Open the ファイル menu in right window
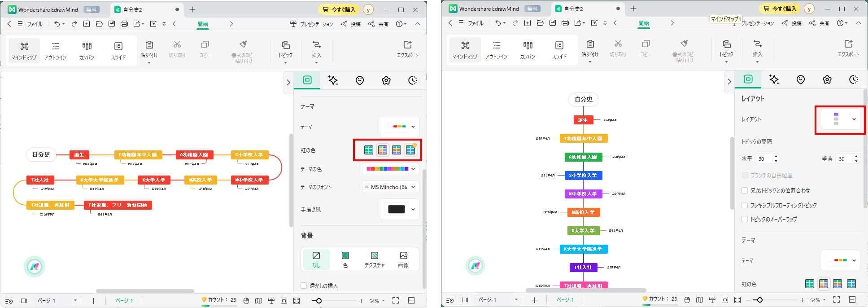 [471, 23]
